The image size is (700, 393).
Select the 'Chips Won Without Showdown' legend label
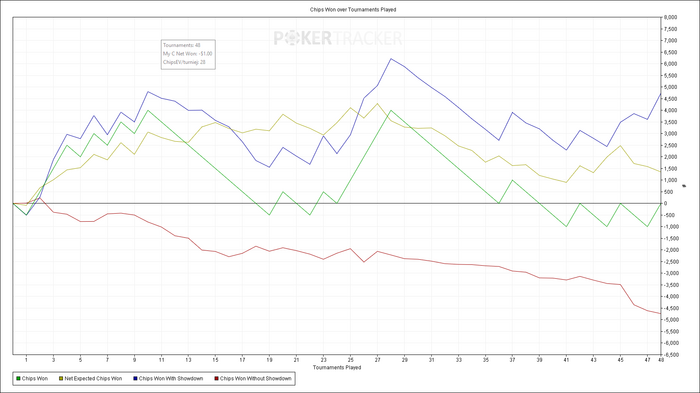point(255,379)
